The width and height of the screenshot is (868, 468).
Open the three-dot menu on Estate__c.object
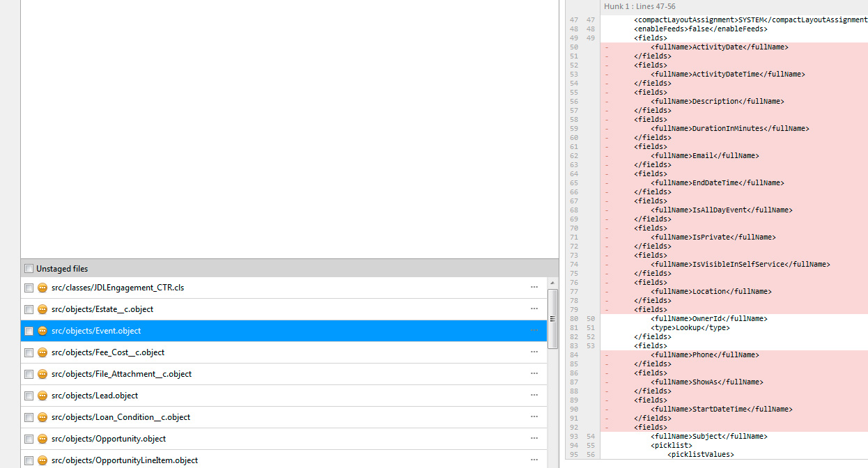534,309
